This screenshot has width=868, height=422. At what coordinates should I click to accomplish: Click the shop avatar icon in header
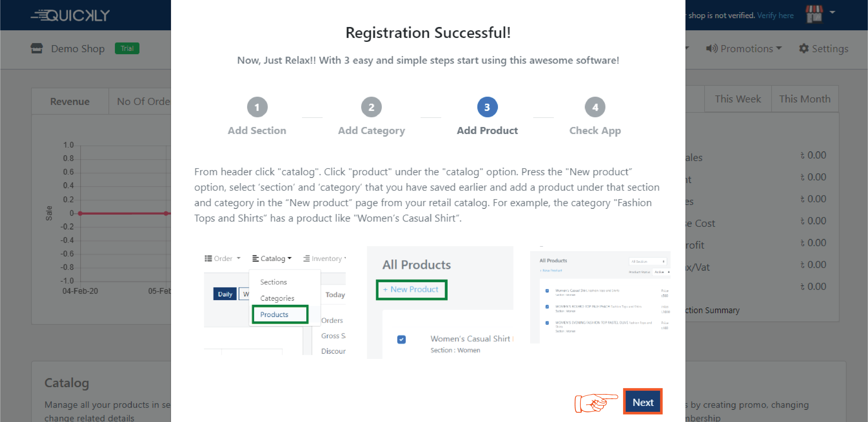(x=814, y=14)
